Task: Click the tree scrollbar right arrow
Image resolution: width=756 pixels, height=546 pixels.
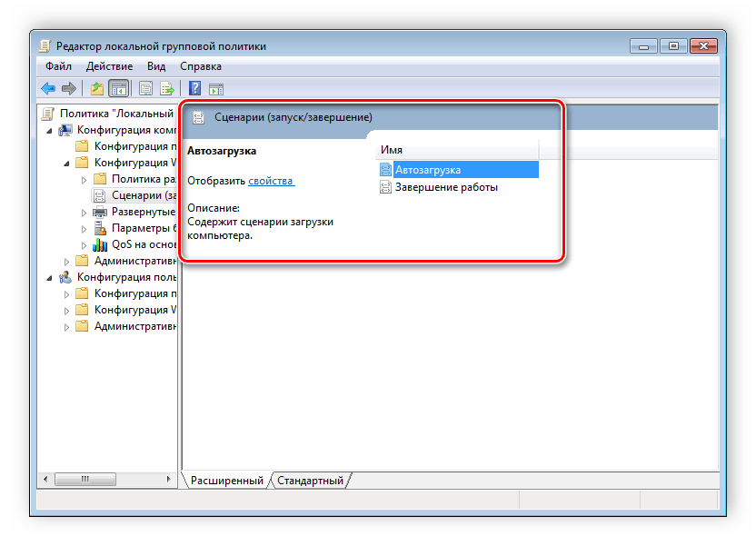Action: 168,479
